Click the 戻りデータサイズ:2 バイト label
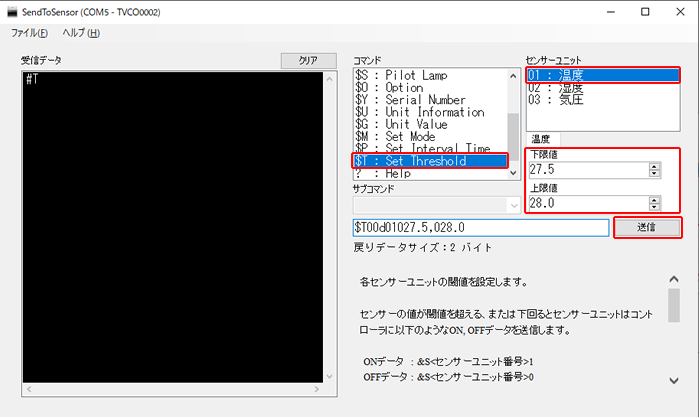The image size is (700, 418). (x=423, y=247)
